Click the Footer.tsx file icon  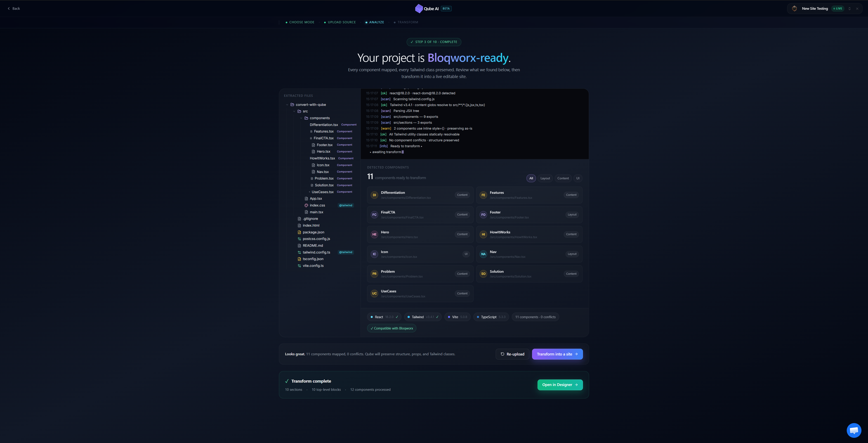click(313, 145)
